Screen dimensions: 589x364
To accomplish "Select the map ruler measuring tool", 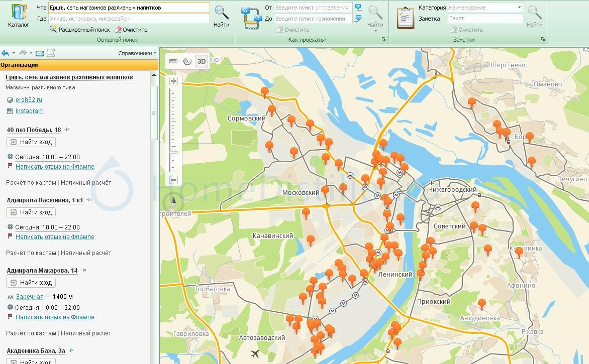I will tap(173, 61).
